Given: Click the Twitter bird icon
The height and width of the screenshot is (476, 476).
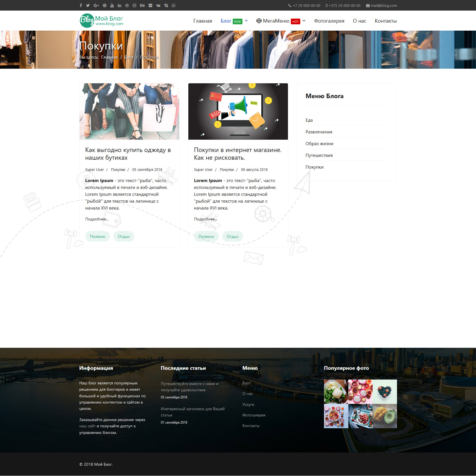Looking at the screenshot, I should pos(88,5).
